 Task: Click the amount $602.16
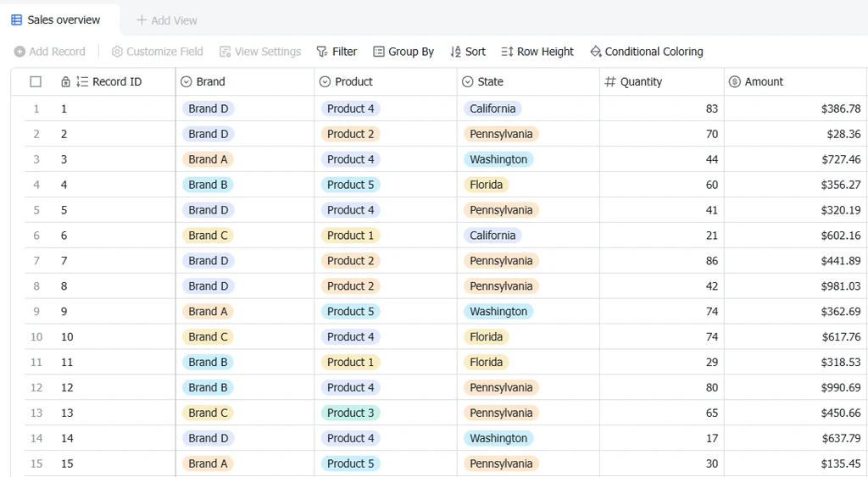841,236
